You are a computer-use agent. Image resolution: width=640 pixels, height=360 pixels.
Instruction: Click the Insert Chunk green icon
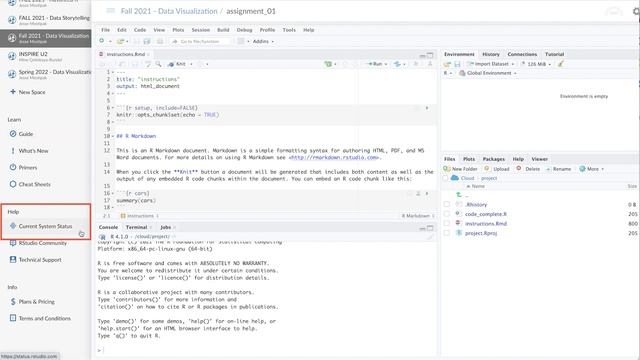(x=328, y=64)
